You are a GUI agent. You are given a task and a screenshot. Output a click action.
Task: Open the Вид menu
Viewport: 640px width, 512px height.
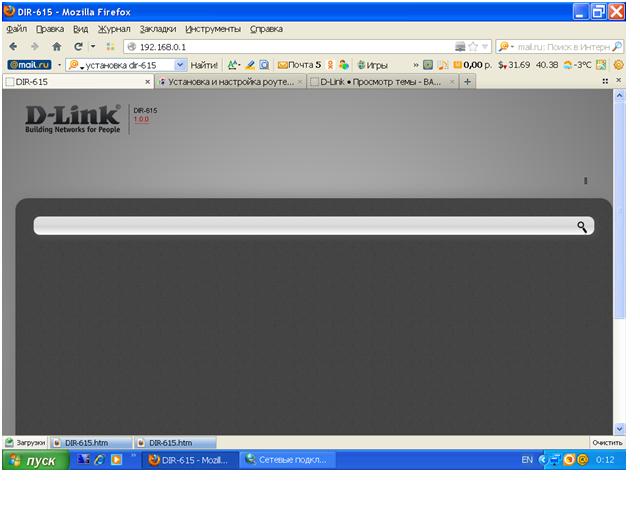[x=80, y=29]
